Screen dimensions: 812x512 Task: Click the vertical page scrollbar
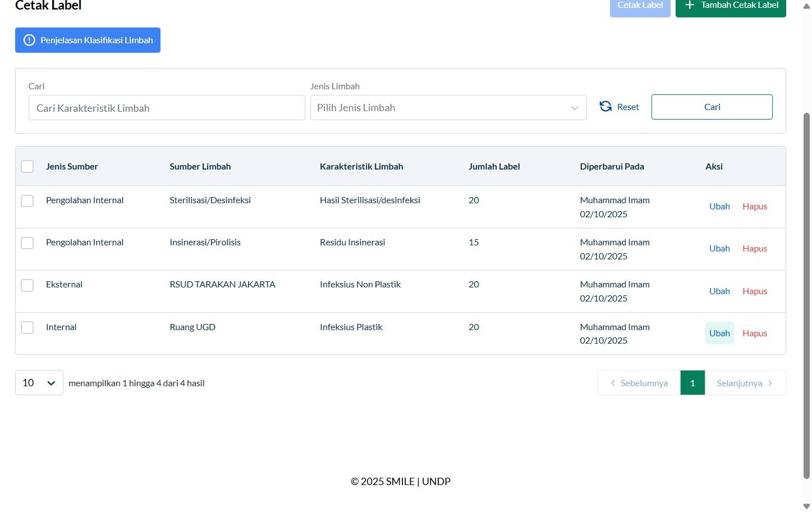click(x=807, y=295)
